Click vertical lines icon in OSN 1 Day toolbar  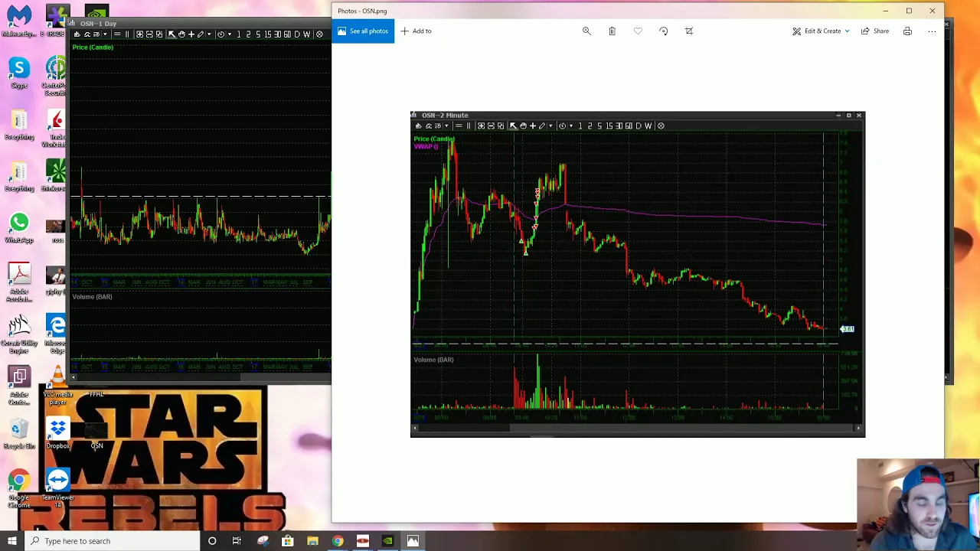click(127, 34)
